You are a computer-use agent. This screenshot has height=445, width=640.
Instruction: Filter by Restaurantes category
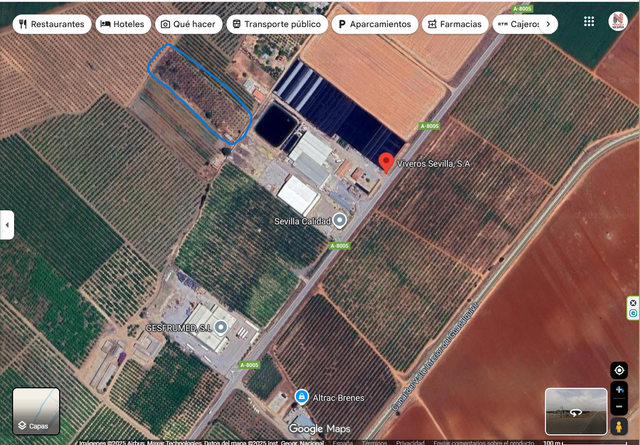(x=51, y=24)
